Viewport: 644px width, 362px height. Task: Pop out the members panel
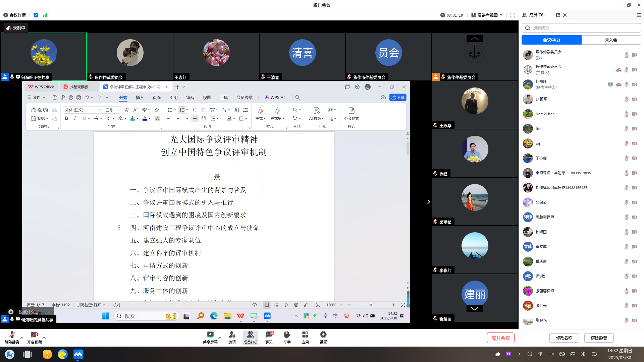tap(558, 15)
